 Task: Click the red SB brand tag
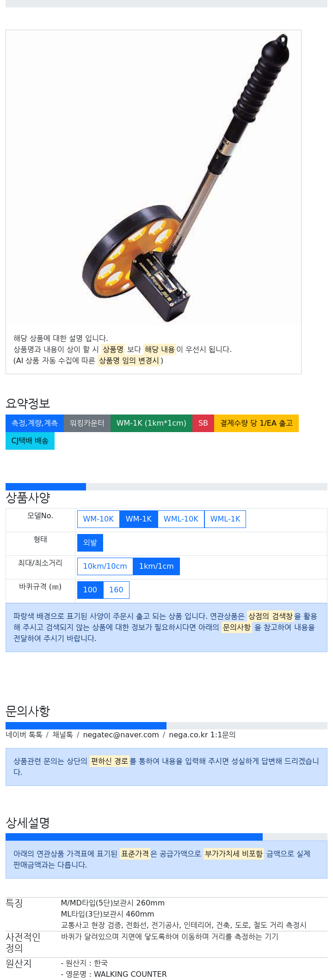click(203, 423)
